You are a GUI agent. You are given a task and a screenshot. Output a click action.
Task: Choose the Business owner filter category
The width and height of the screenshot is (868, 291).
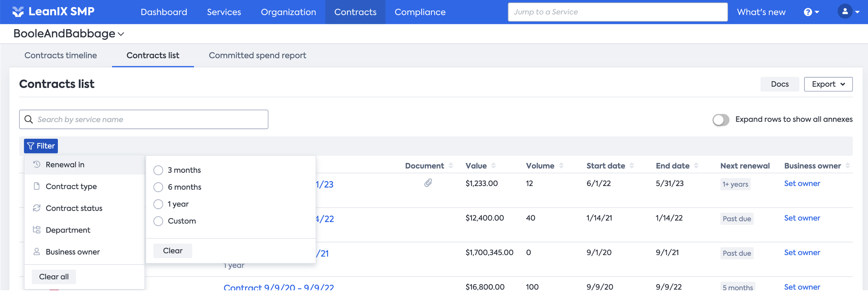(x=84, y=252)
